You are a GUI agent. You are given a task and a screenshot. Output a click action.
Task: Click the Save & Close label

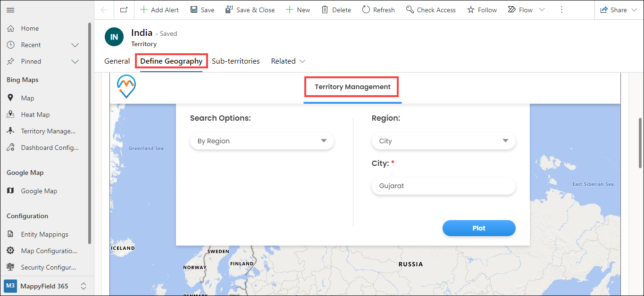[255, 10]
